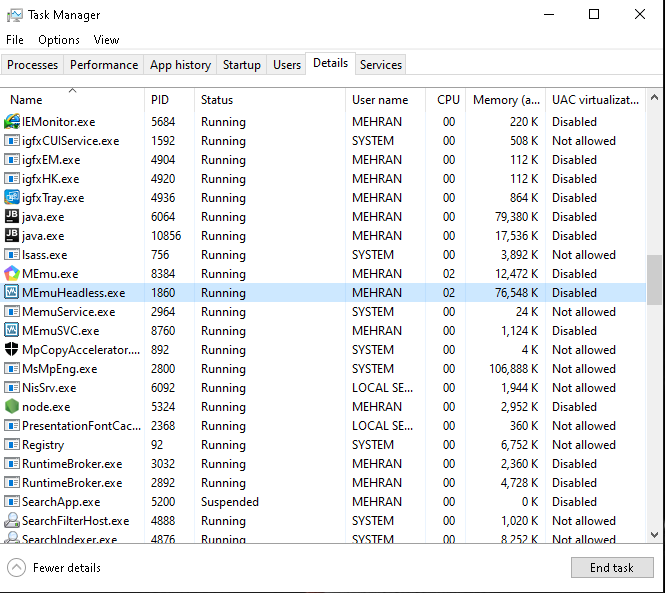Click the SearchApp.exe icon
The image size is (665, 593).
[x=11, y=501]
